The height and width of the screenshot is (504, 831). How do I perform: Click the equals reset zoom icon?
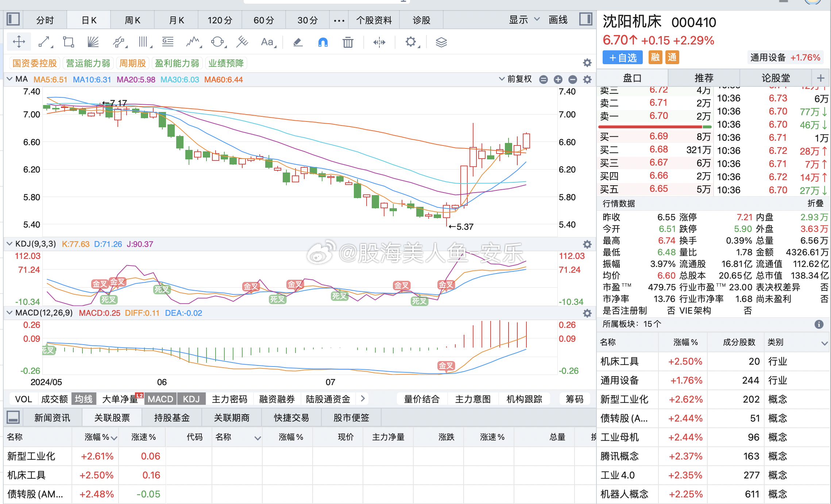point(543,79)
